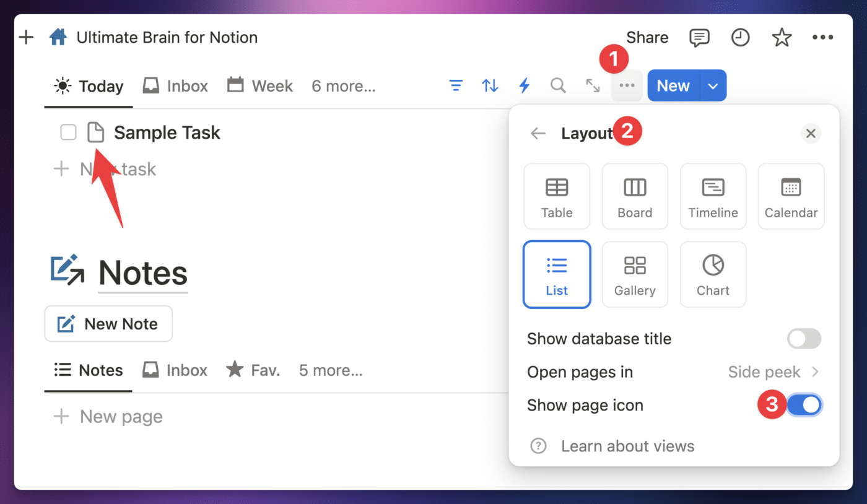Select the Chart layout
The image size is (867, 504).
point(713,274)
